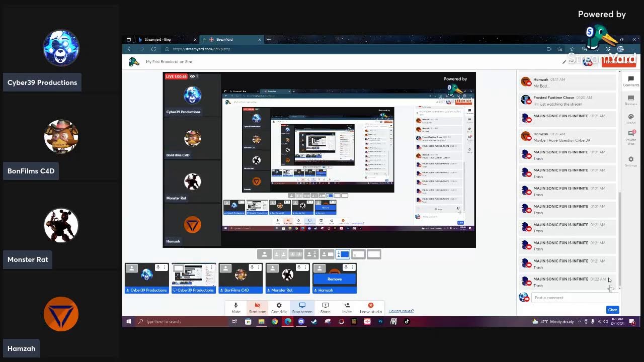Click the browser address bar
Screen dimensions: 644x362
(352, 49)
